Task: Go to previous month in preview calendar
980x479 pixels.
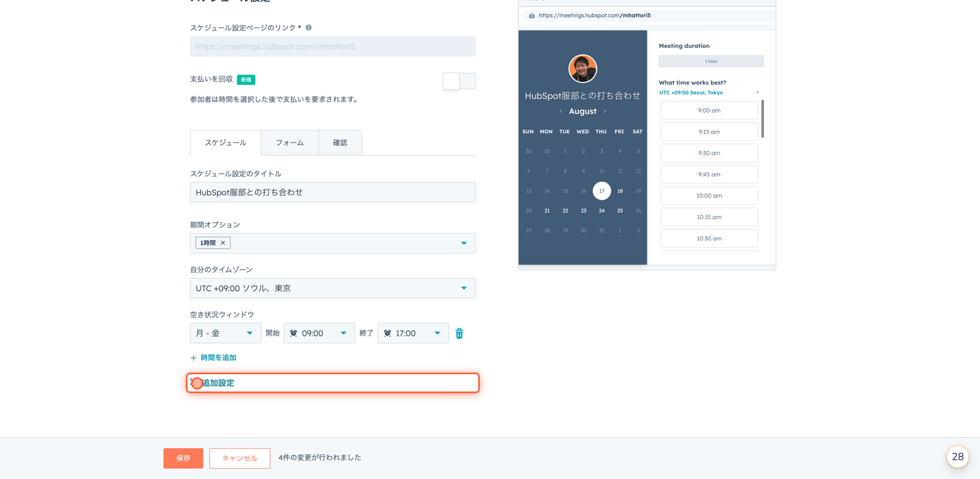Action: coord(561,111)
